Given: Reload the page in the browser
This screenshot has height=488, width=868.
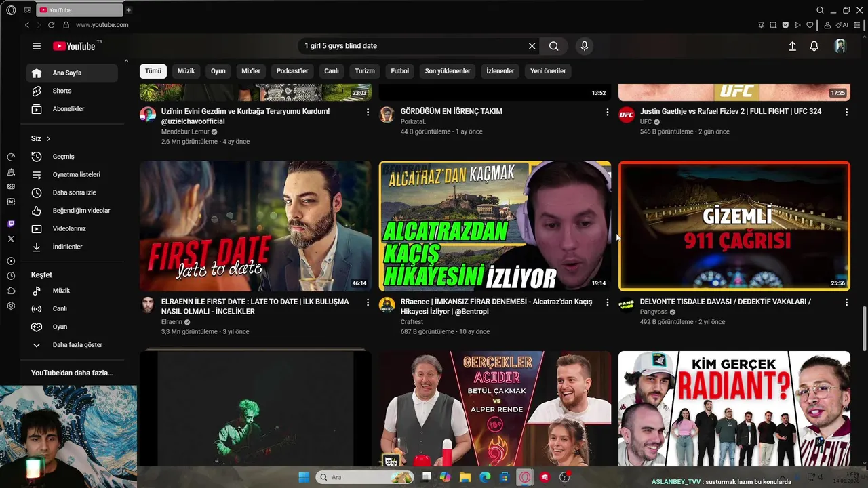Looking at the screenshot, I should coord(51,25).
